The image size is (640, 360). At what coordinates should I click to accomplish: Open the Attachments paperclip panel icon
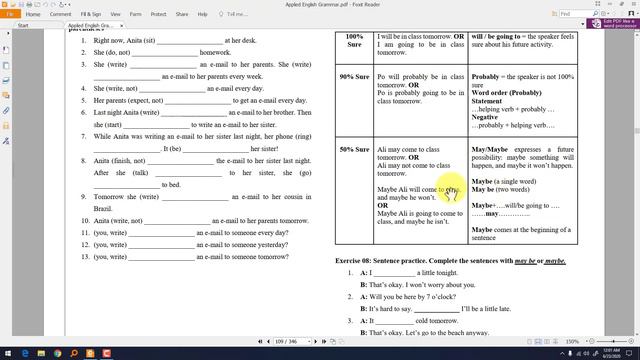(x=6, y=111)
